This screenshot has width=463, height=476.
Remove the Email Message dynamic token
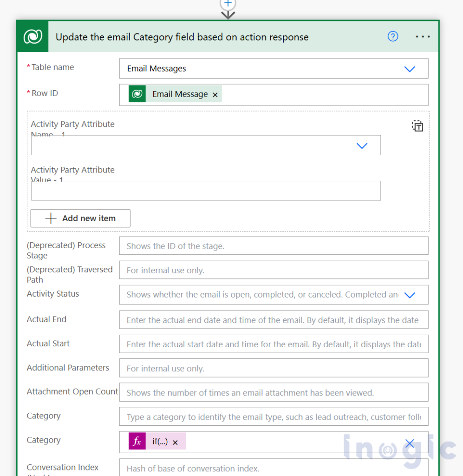click(215, 94)
